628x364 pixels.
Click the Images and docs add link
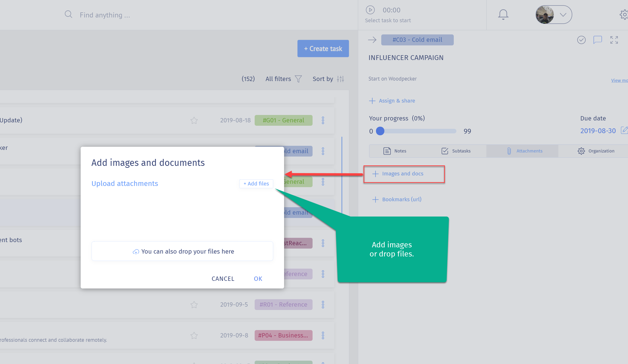click(x=398, y=174)
